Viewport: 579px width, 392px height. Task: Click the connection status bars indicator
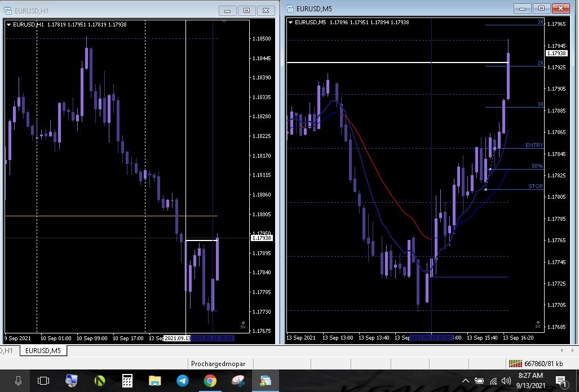pos(515,364)
